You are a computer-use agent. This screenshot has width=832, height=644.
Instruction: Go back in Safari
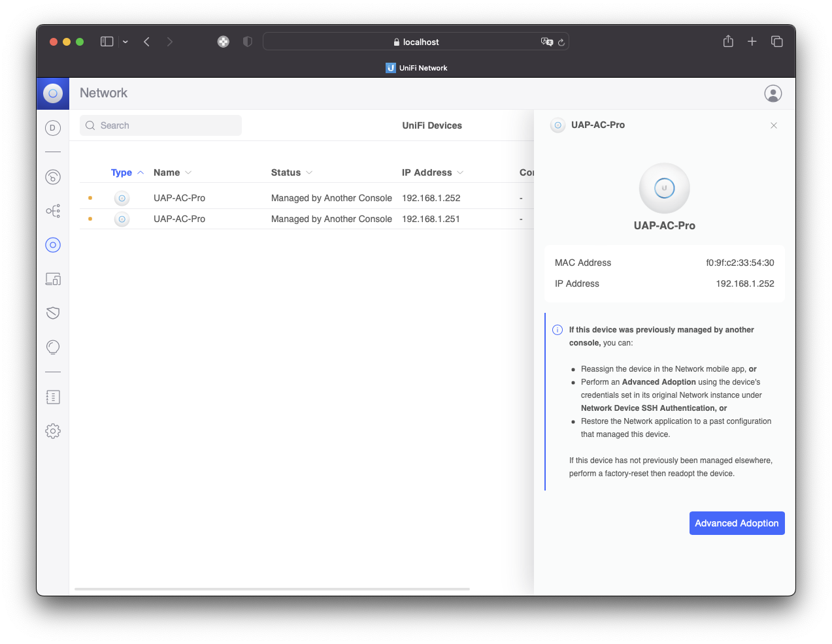point(146,42)
